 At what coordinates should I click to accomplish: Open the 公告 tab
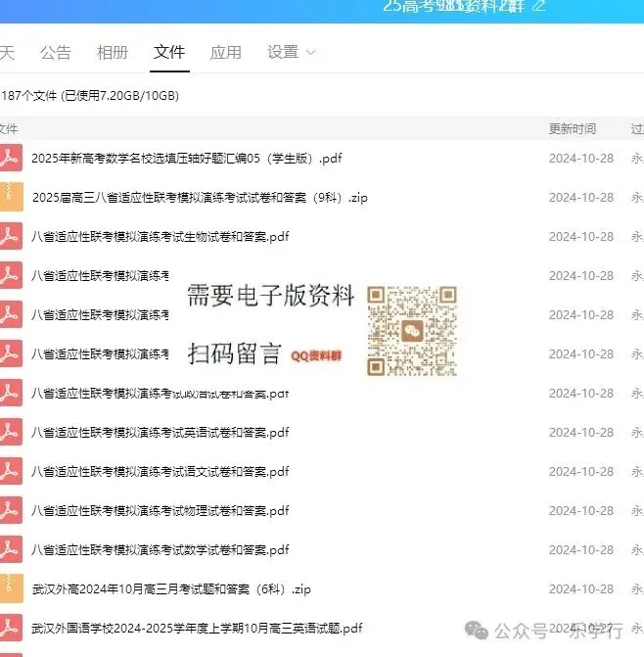56,52
